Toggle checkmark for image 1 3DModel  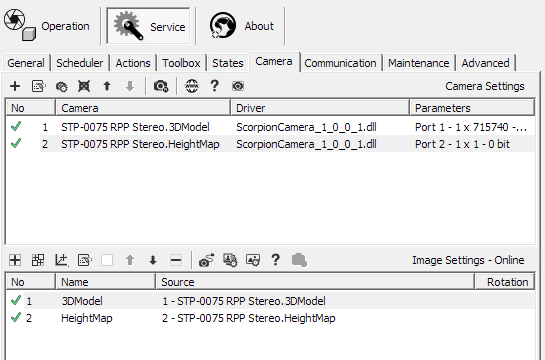pos(16,300)
